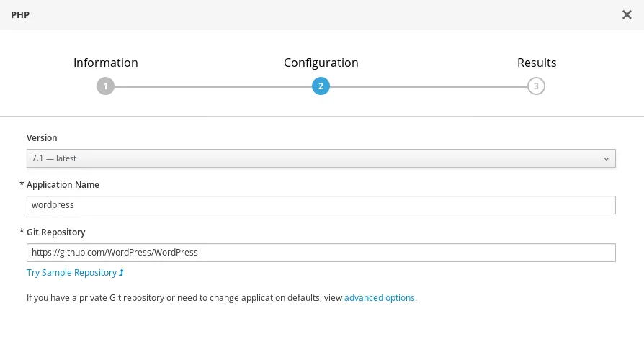Click the Application Name label text
The height and width of the screenshot is (339, 644).
click(x=63, y=185)
